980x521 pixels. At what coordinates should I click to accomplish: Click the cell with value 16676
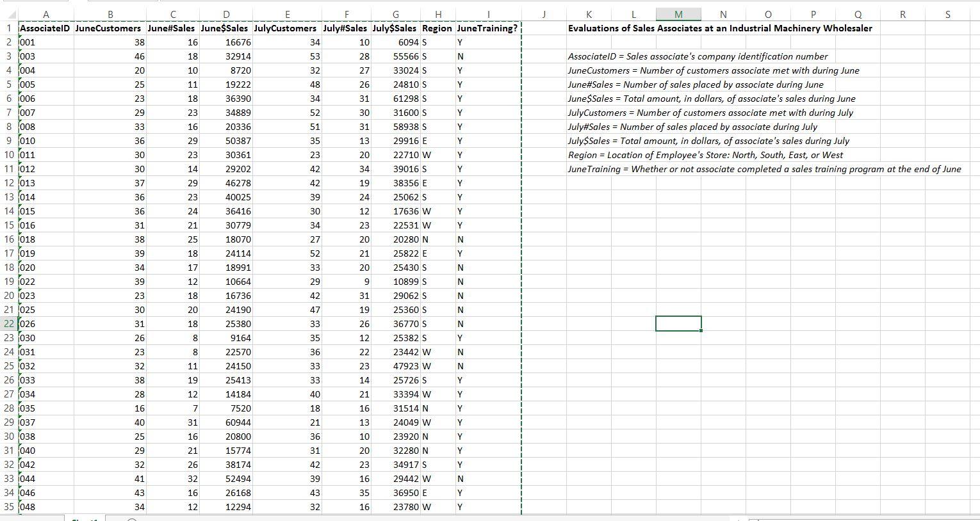pos(226,42)
